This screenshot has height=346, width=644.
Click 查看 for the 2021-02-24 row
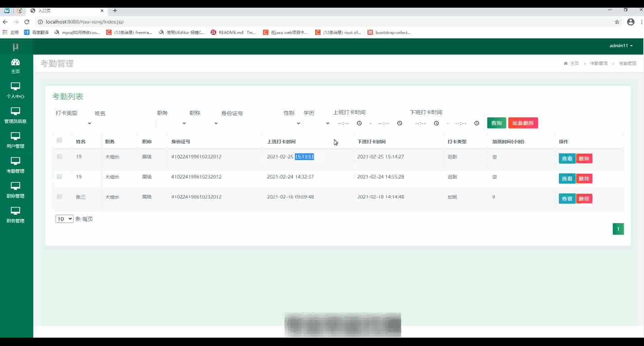pyautogui.click(x=567, y=178)
